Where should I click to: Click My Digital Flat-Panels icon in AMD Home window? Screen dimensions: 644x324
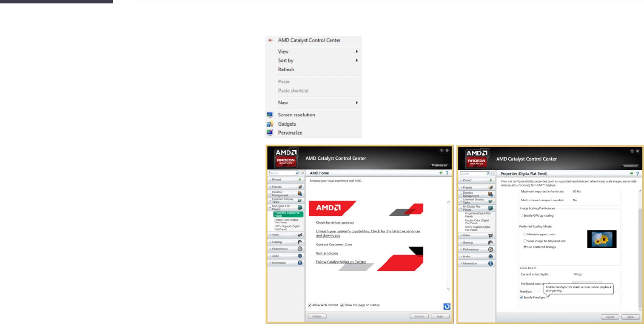coord(300,207)
